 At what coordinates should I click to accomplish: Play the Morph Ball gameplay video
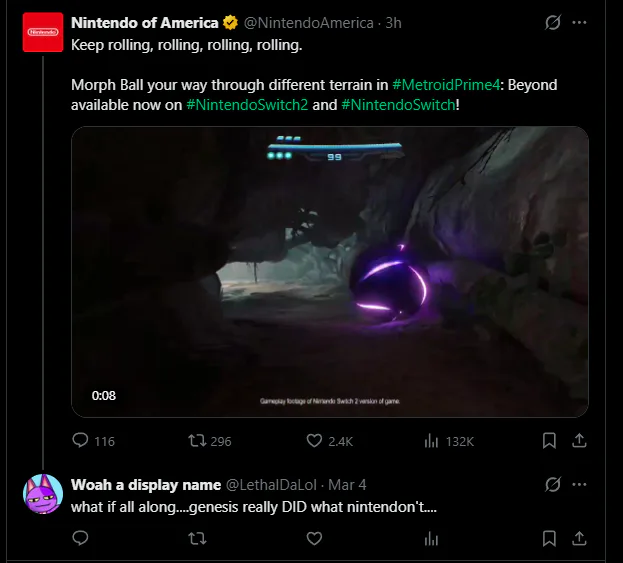(330, 271)
